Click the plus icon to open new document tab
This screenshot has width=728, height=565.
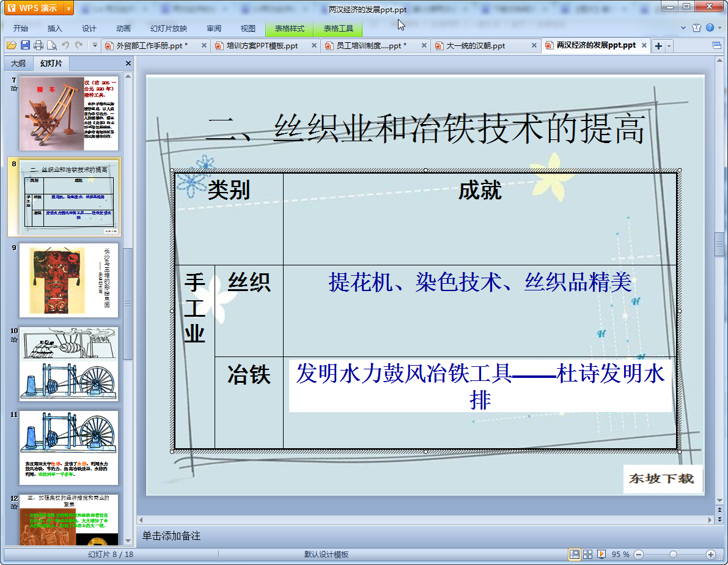(658, 46)
